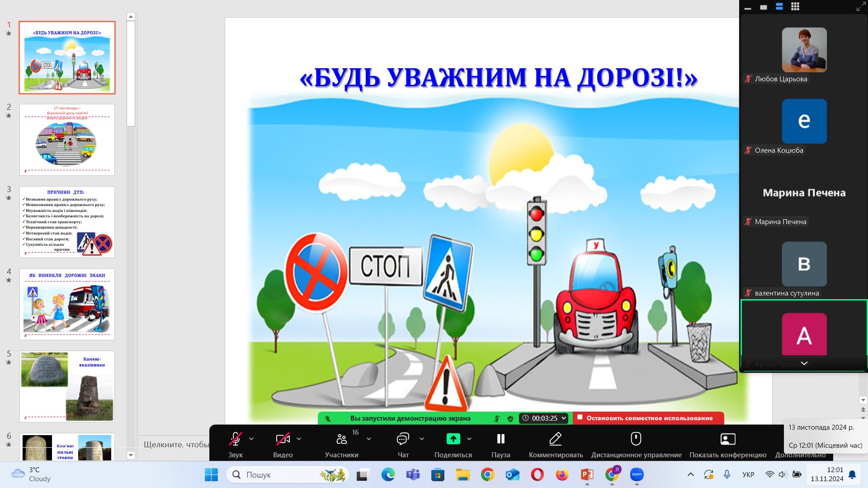Viewport: 868px width, 488px height.
Task: Unmute microphone with the Звук icon
Action: coord(235,439)
